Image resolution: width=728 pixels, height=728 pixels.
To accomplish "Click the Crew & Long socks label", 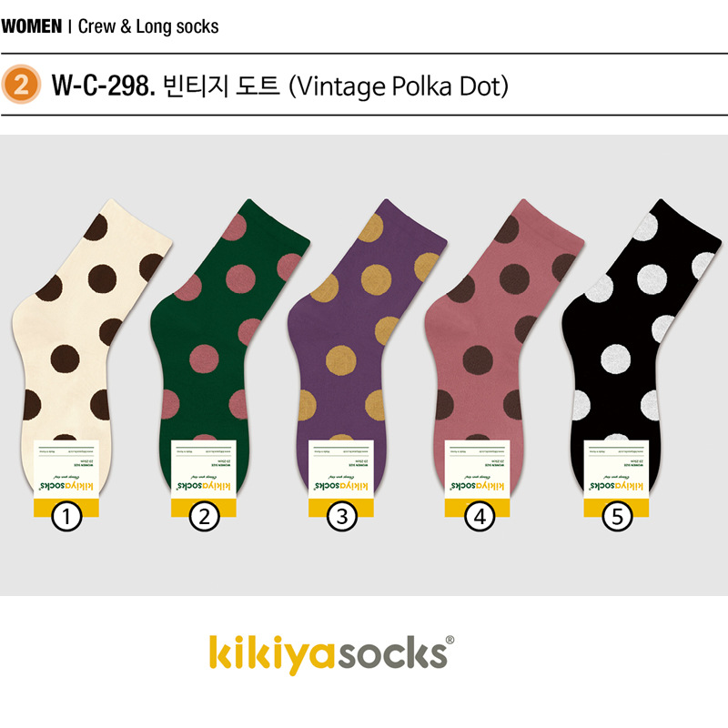I will point(148,26).
